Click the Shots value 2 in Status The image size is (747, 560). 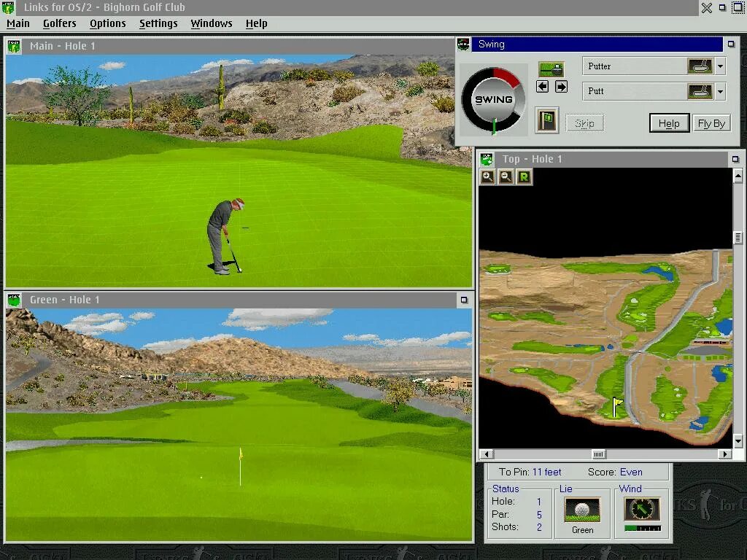coord(539,527)
